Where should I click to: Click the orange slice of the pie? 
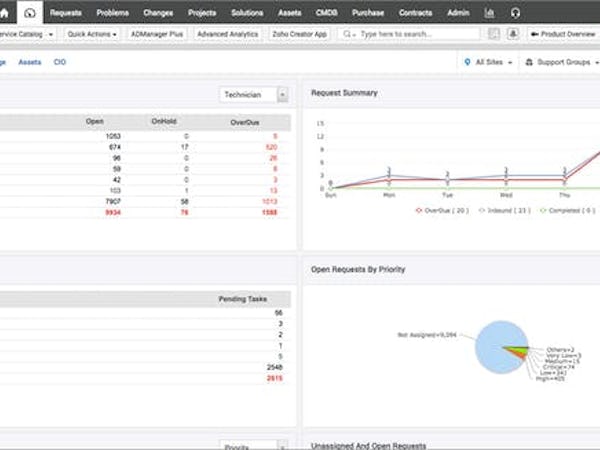[x=520, y=355]
